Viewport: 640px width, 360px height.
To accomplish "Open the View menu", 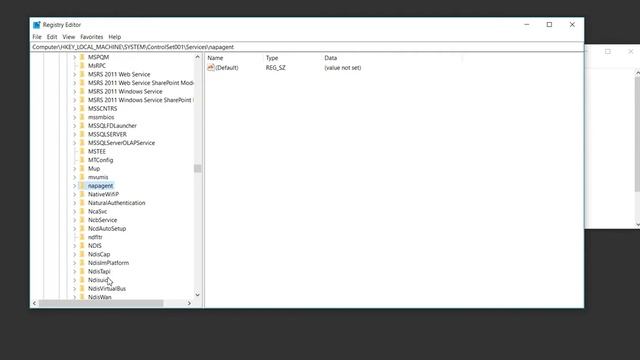I will tap(69, 37).
